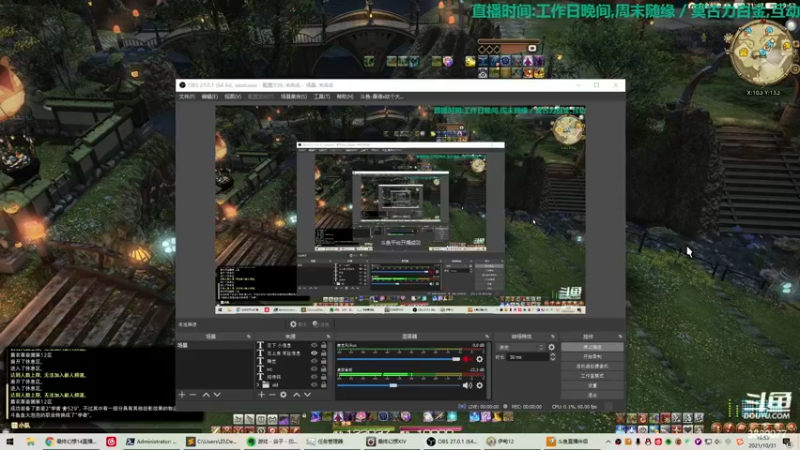Toggle visibility of the fifth text source in the list
This screenshot has height=450, width=800.
[314, 377]
